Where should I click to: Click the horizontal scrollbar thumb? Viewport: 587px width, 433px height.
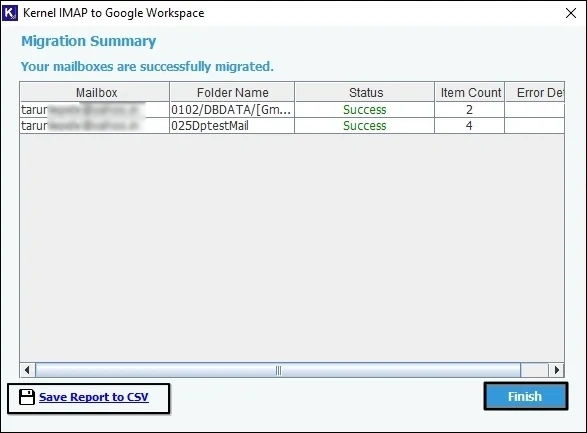tap(278, 370)
